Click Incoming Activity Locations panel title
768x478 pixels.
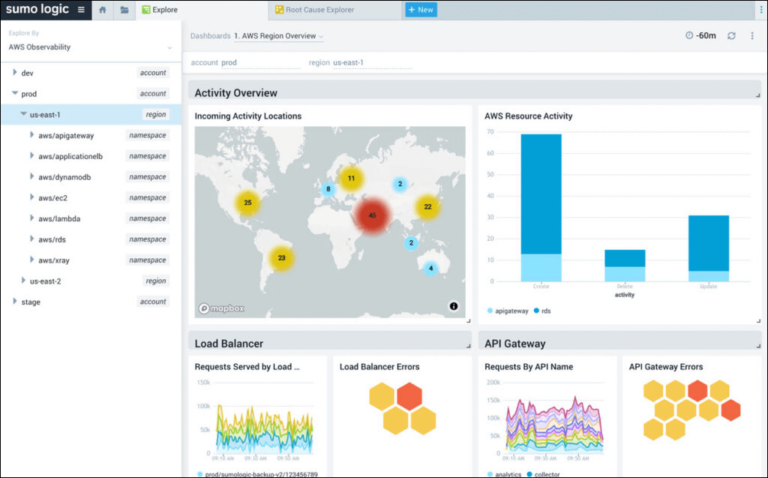[248, 116]
